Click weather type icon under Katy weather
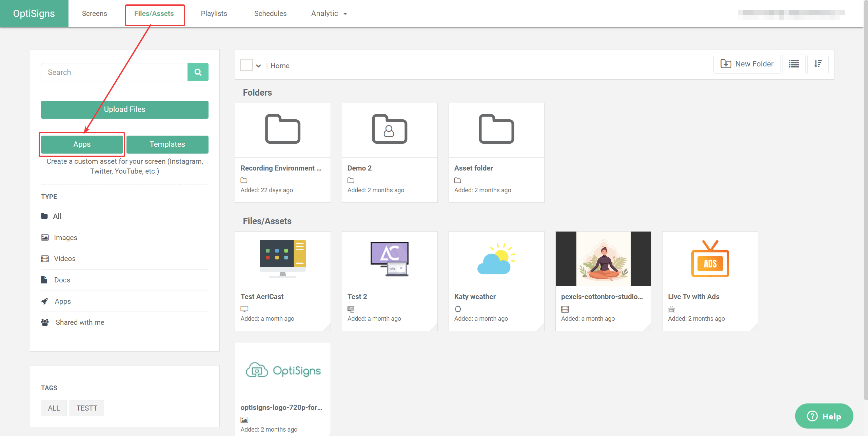868x436 pixels. coord(458,309)
